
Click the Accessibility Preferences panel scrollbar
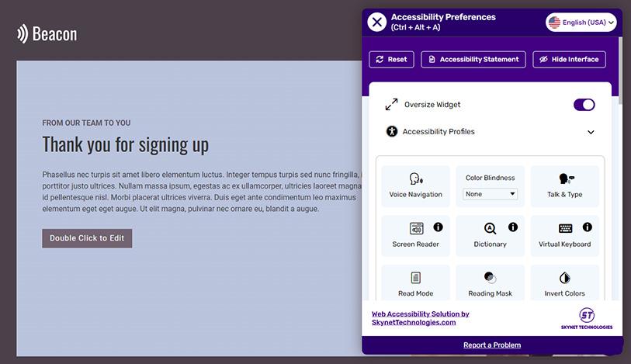pos(620,71)
